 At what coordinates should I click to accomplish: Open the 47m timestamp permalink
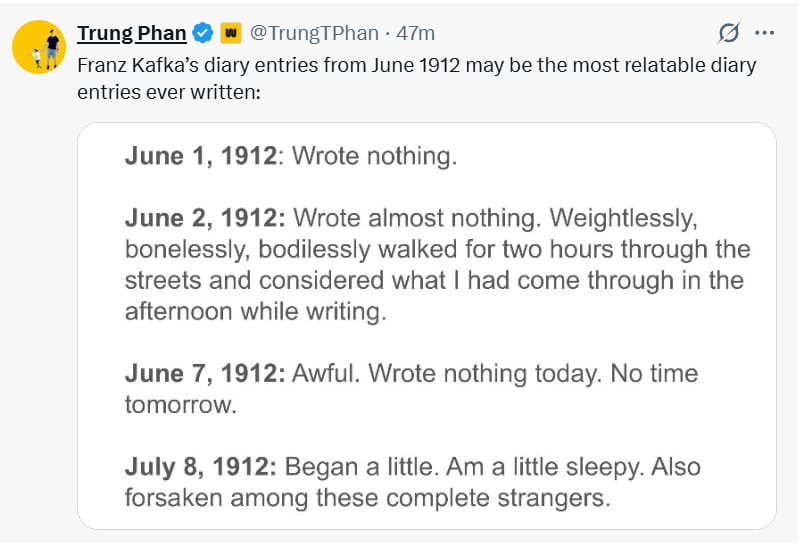point(415,33)
